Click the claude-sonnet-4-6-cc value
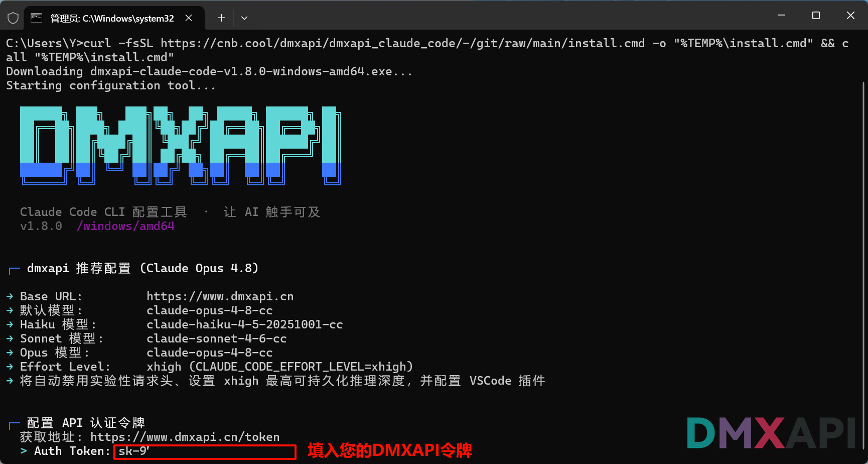This screenshot has width=868, height=464. (216, 338)
